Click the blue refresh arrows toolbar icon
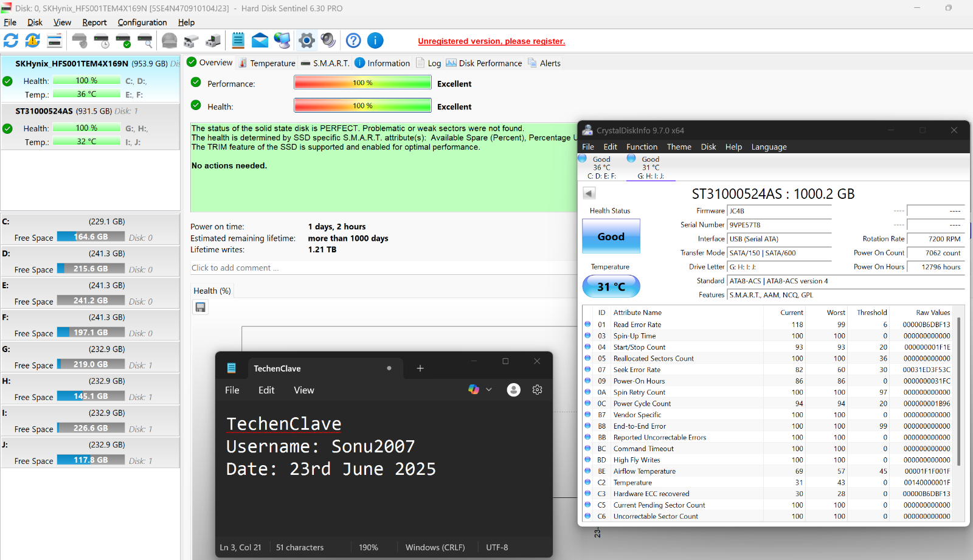 [x=11, y=41]
